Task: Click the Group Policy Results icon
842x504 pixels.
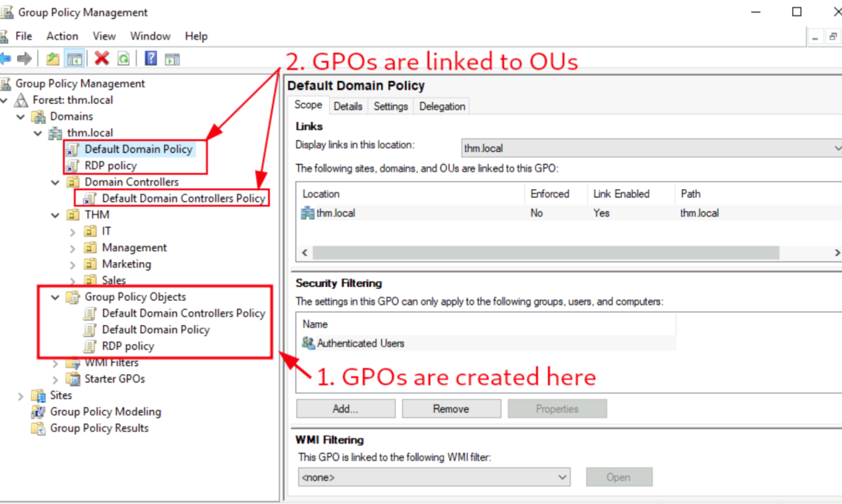Action: pyautogui.click(x=38, y=428)
